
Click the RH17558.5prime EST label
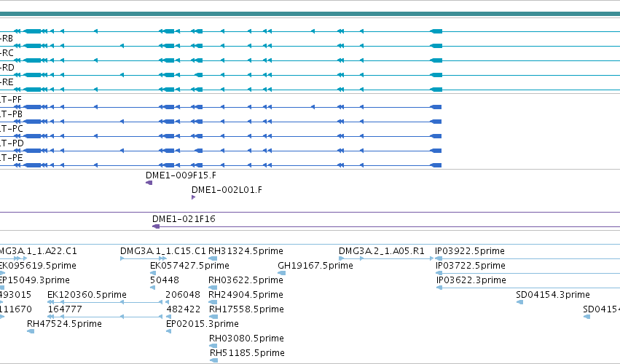point(246,309)
